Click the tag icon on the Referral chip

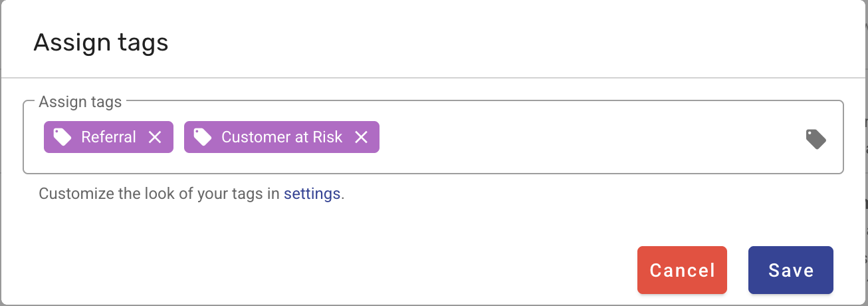point(62,137)
